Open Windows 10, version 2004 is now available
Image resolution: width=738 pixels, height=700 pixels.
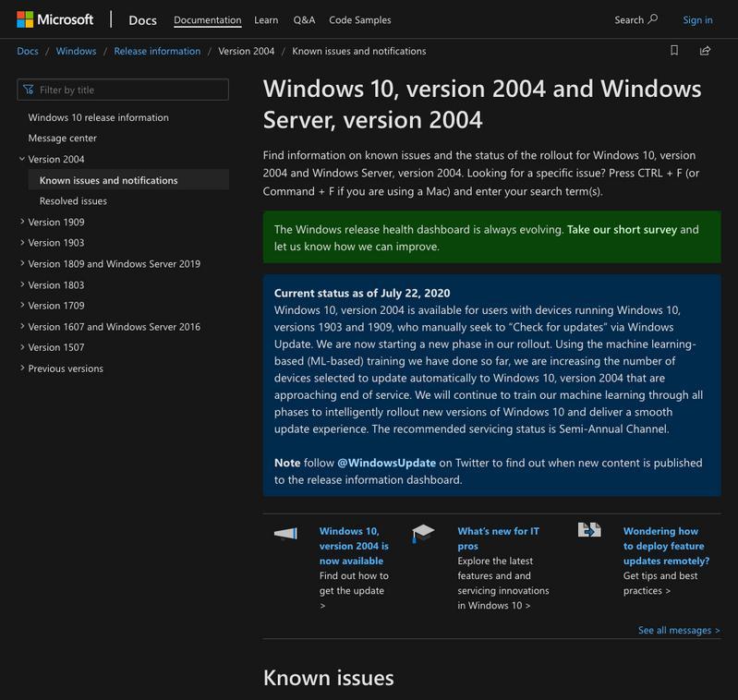pos(354,546)
